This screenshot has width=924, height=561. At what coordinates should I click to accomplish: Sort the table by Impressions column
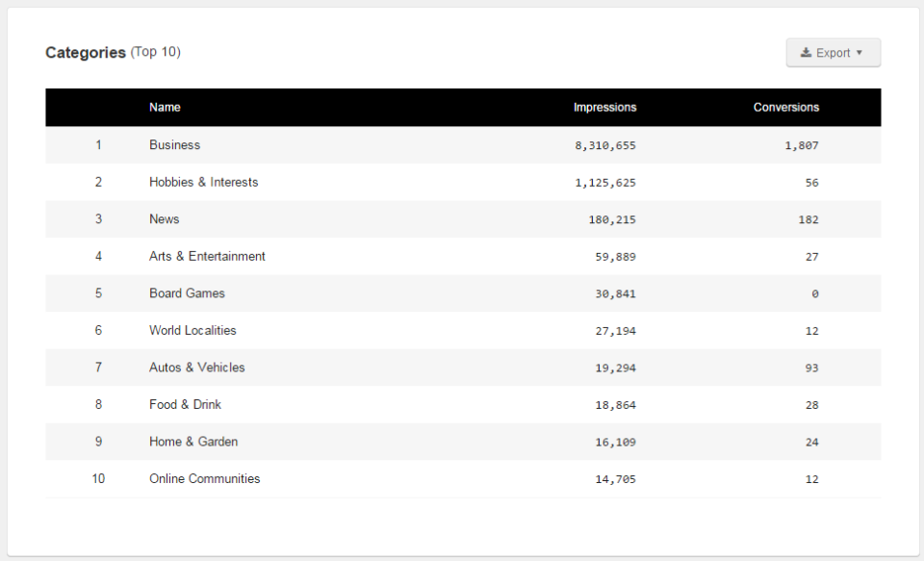604,107
